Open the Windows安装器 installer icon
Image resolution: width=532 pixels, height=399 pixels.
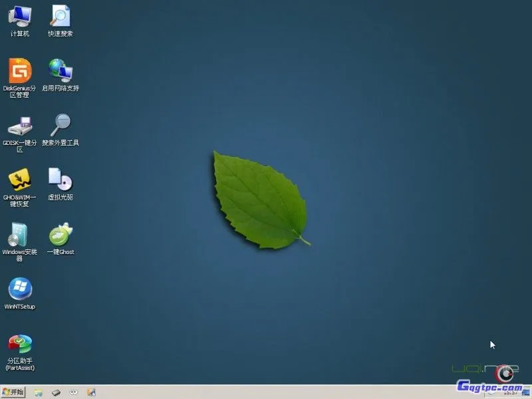[19, 236]
